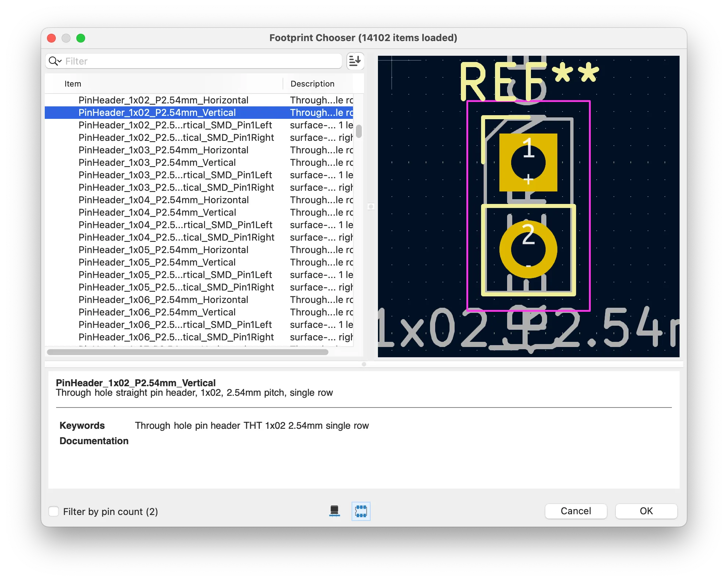Click the Description column header
The image size is (728, 581).
pyautogui.click(x=318, y=84)
